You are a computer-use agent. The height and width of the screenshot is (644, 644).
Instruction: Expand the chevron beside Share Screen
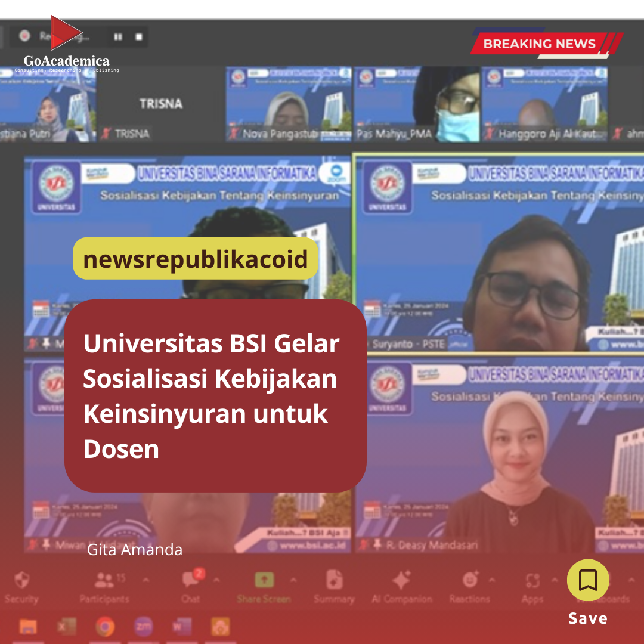coord(293,580)
